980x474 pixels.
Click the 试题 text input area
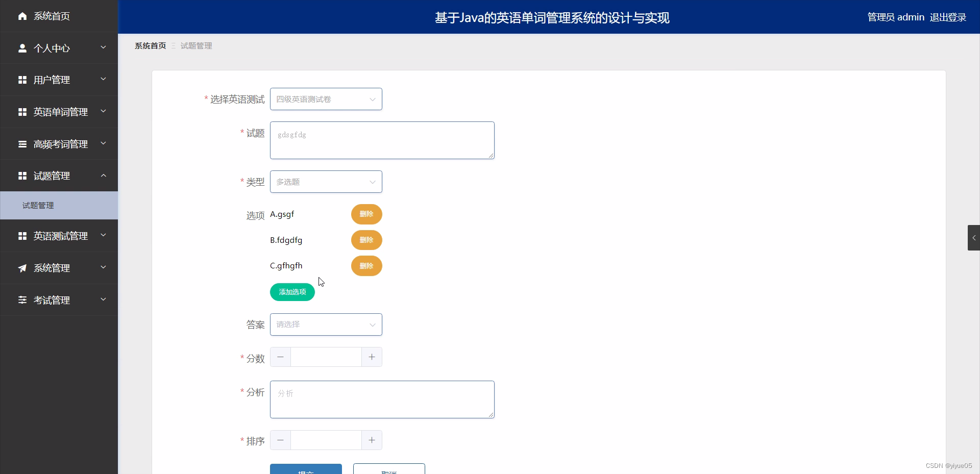pos(381,140)
